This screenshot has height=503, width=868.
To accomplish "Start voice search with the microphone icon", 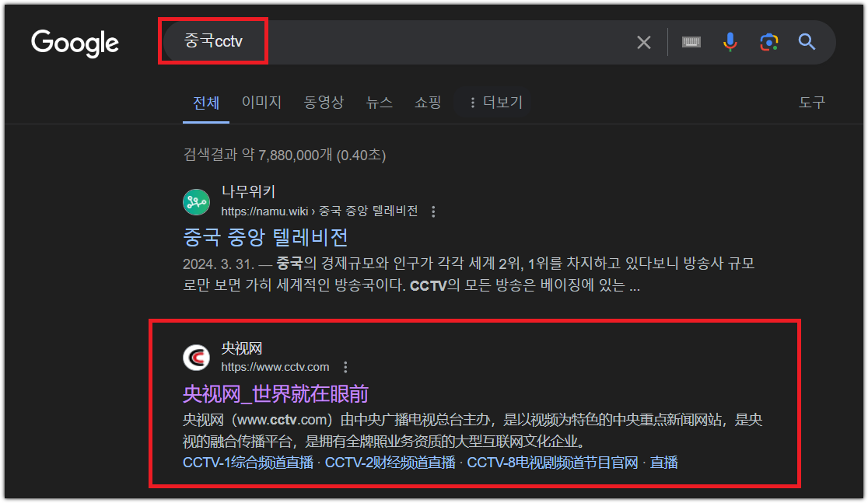I will click(730, 42).
